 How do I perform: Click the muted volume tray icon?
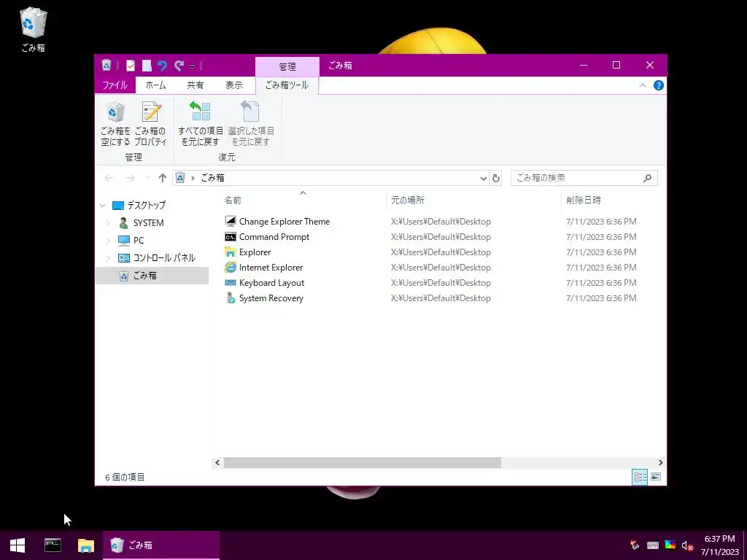[x=686, y=545]
